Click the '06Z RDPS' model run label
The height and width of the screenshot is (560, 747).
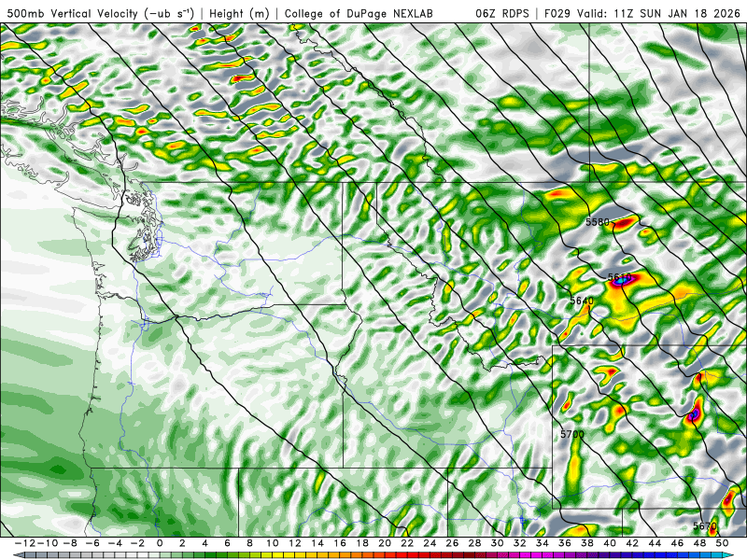pyautogui.click(x=502, y=13)
